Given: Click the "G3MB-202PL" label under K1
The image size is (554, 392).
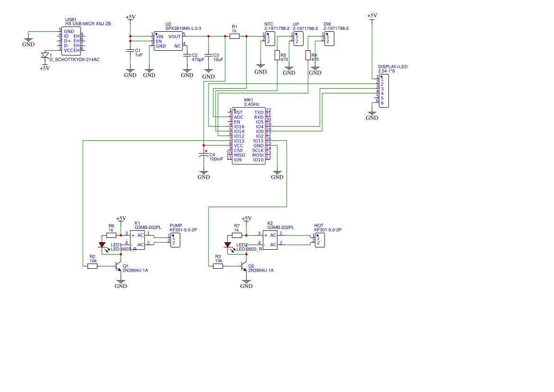Looking at the screenshot, I should (148, 228).
